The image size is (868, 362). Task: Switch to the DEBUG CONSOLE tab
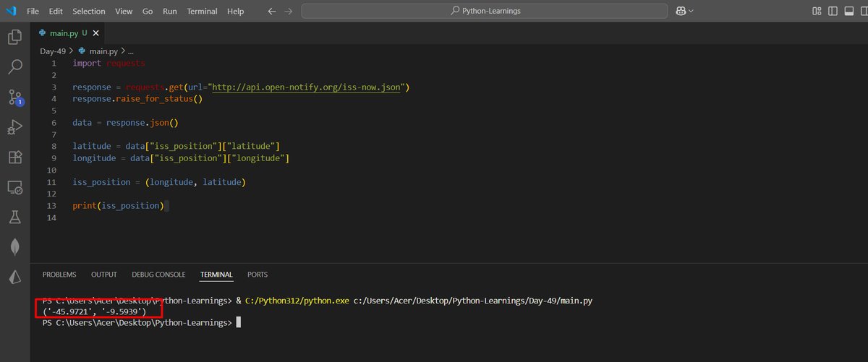(x=158, y=275)
